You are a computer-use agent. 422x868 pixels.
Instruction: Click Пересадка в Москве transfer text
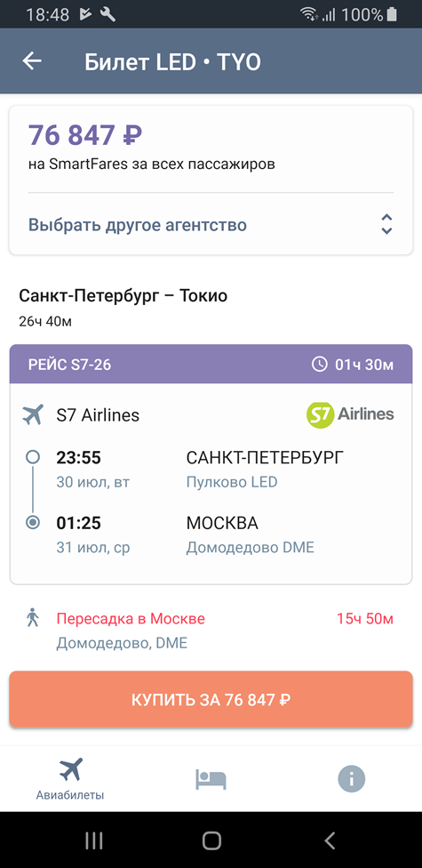131,618
